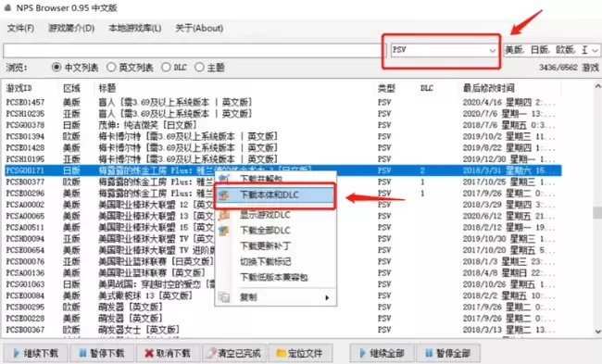Select the row PCSH00094
Screen dimensions: 602x364
pyautogui.click(x=282, y=239)
